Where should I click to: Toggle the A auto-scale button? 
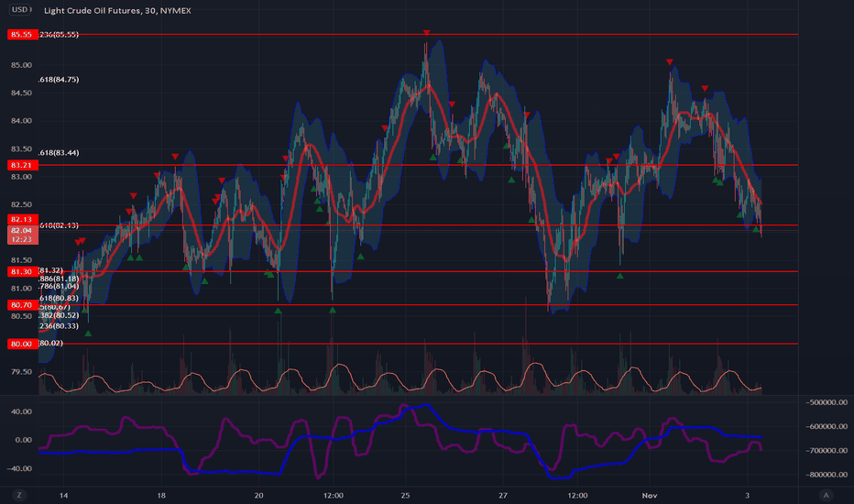tap(827, 495)
